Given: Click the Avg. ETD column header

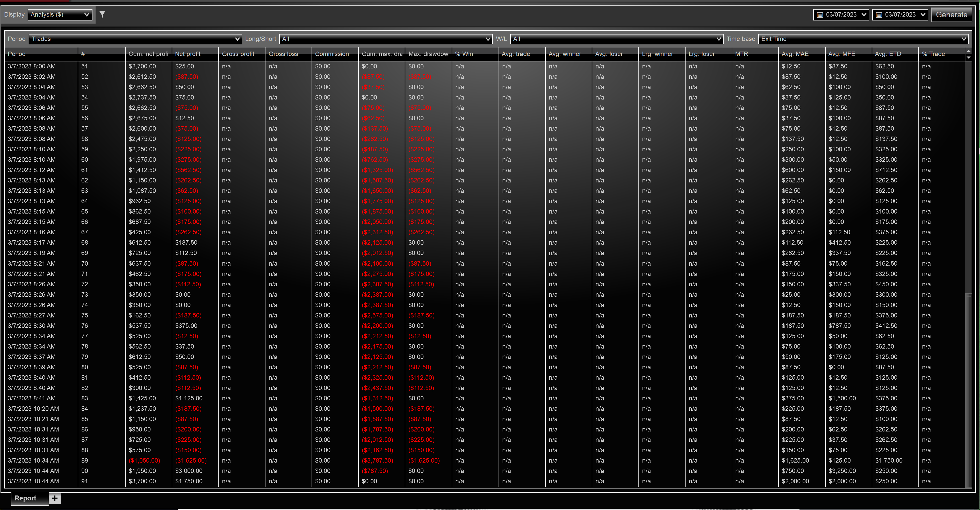Looking at the screenshot, I should click(x=895, y=54).
